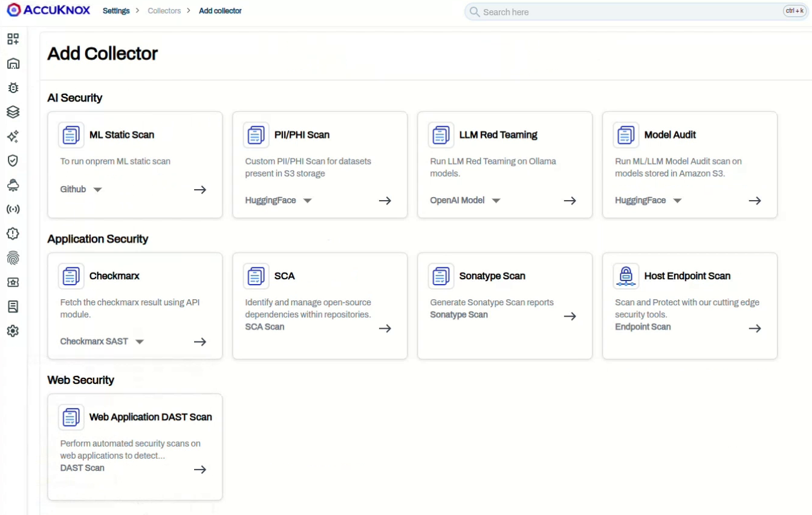The image size is (812, 515).
Task: Go to Collectors in the breadcrumb
Action: 164,11
